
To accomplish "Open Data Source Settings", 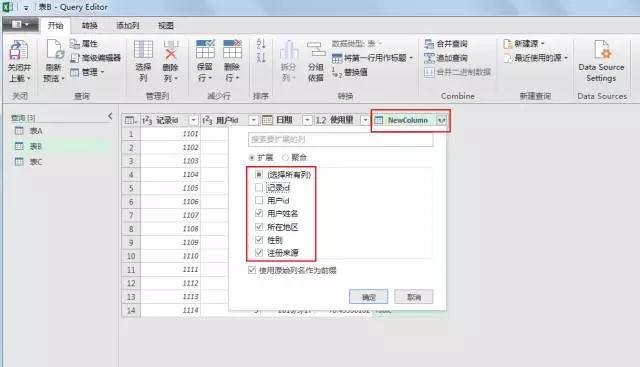I will [601, 61].
